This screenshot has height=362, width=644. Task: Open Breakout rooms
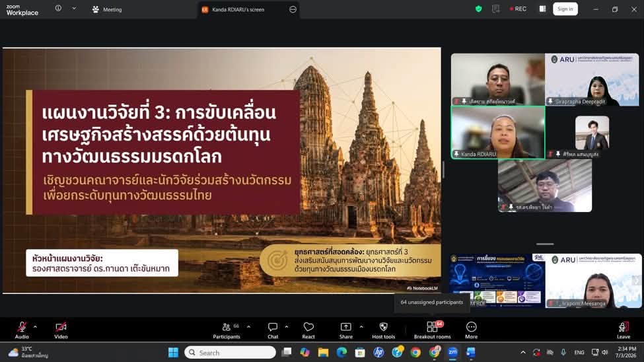432,330
